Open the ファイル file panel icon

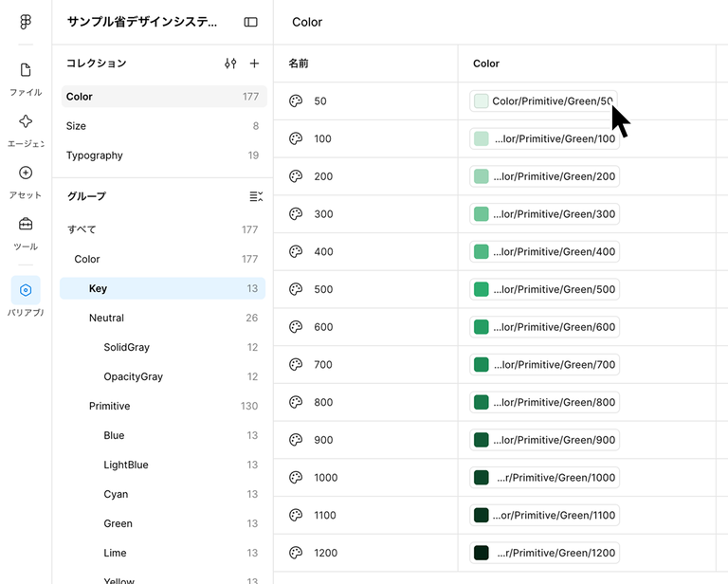coord(26,70)
